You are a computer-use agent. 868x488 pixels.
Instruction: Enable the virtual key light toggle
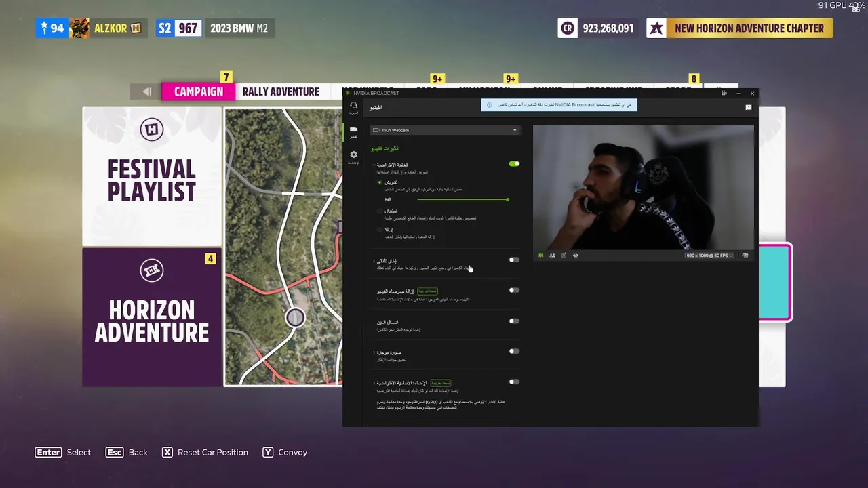coord(514,382)
